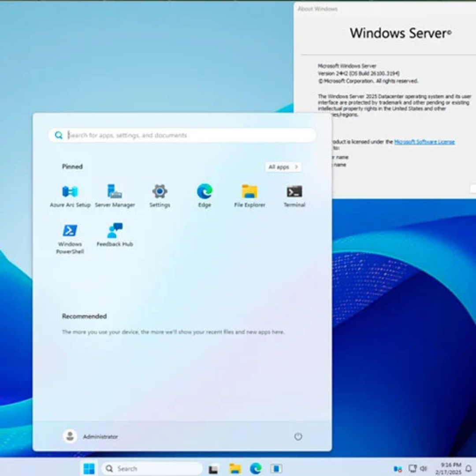Viewport: 476px width, 476px height.
Task: Open File Explorer from the taskbar
Action: click(235, 469)
